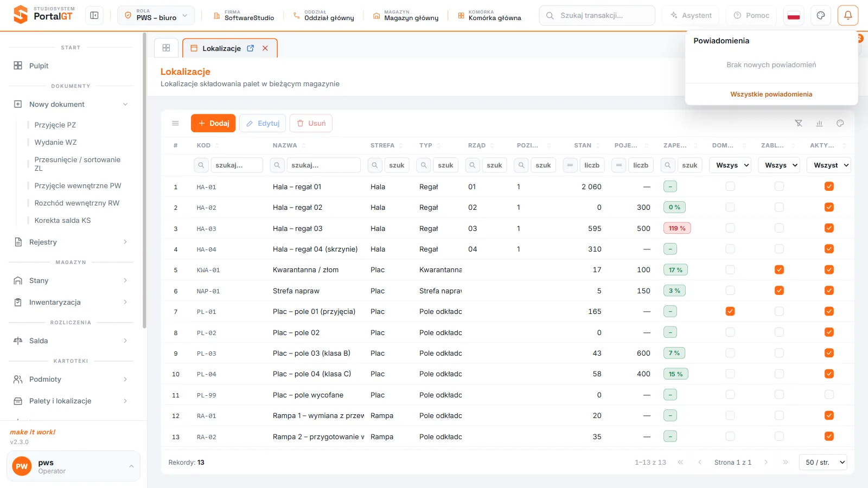Open the dashboard grid tab icon
The image size is (868, 488).
tap(167, 48)
